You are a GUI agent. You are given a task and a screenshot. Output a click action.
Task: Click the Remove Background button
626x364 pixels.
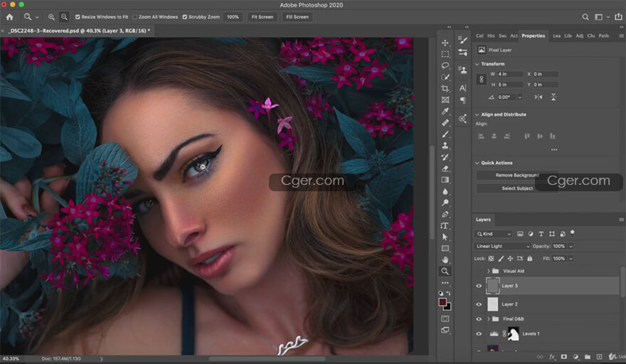point(516,175)
